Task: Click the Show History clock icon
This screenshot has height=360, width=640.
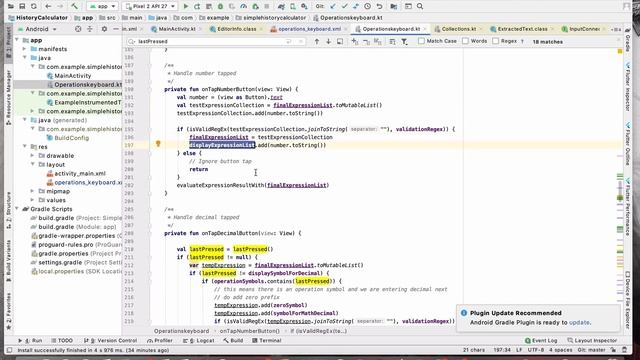Action: (367, 6)
